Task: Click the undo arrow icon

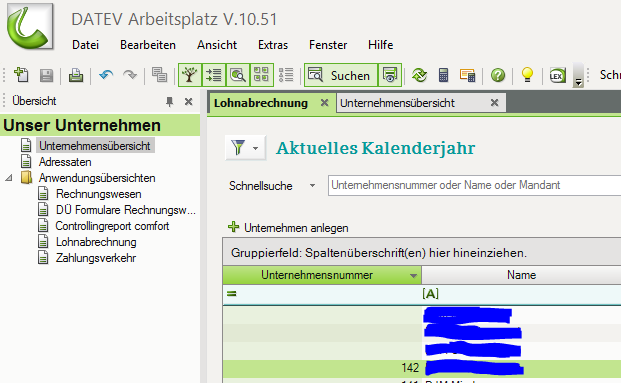Action: (106, 75)
